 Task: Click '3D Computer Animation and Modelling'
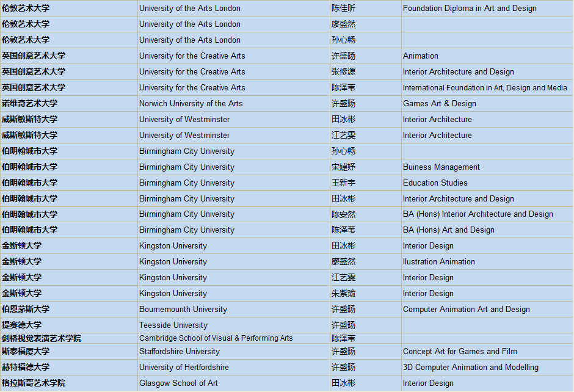470,367
